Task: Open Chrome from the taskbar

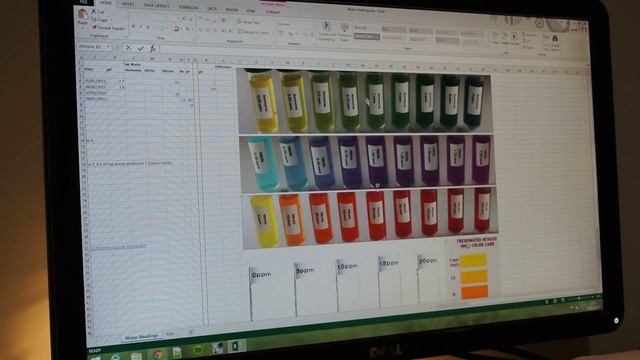Action: pos(158,354)
